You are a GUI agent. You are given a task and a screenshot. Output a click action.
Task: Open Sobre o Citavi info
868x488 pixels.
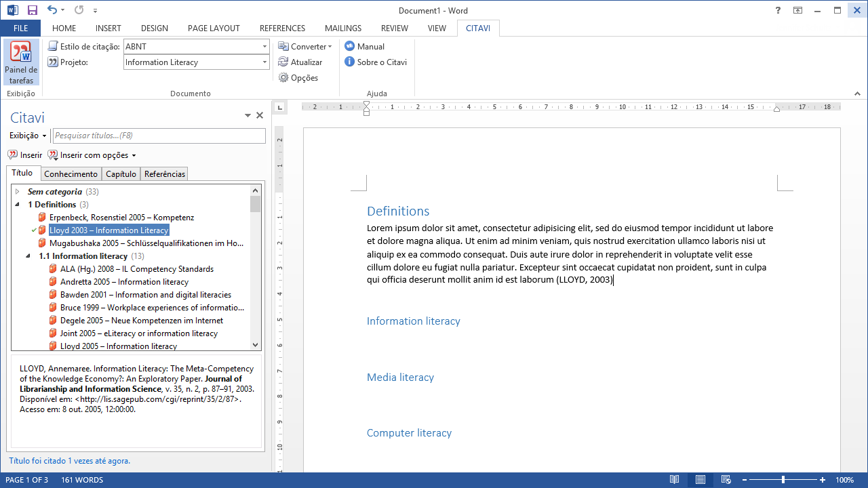[376, 62]
